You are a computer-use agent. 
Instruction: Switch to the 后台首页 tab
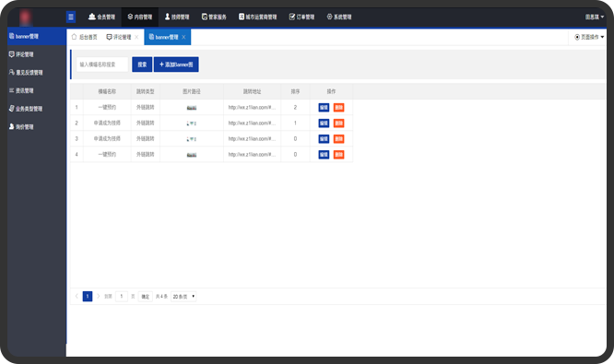(85, 37)
